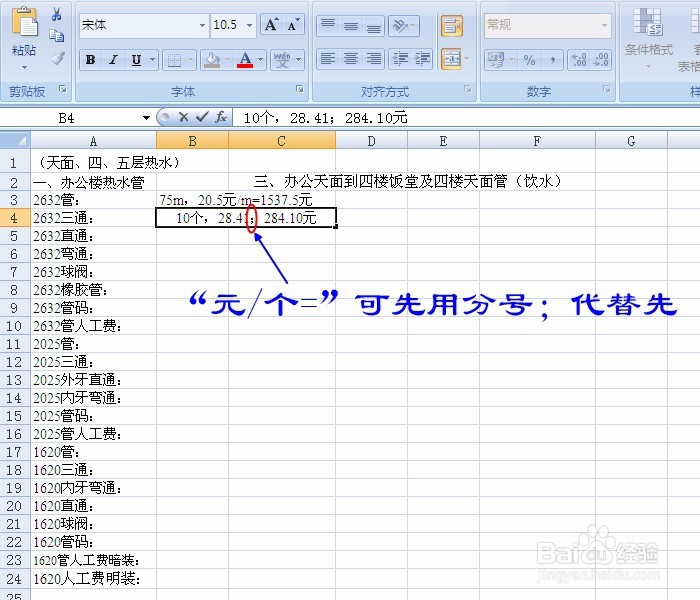This screenshot has width=700, height=600.
Task: Apply red font color
Action: [x=245, y=60]
